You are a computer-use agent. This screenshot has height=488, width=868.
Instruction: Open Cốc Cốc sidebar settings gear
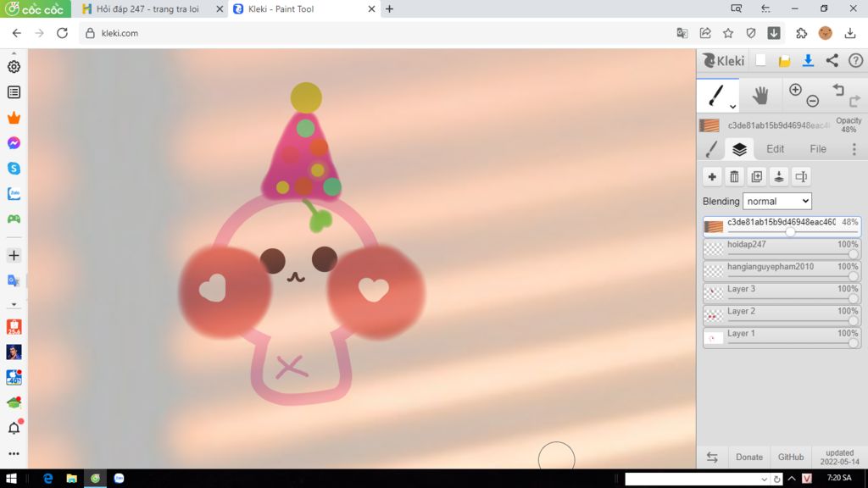[x=14, y=66]
